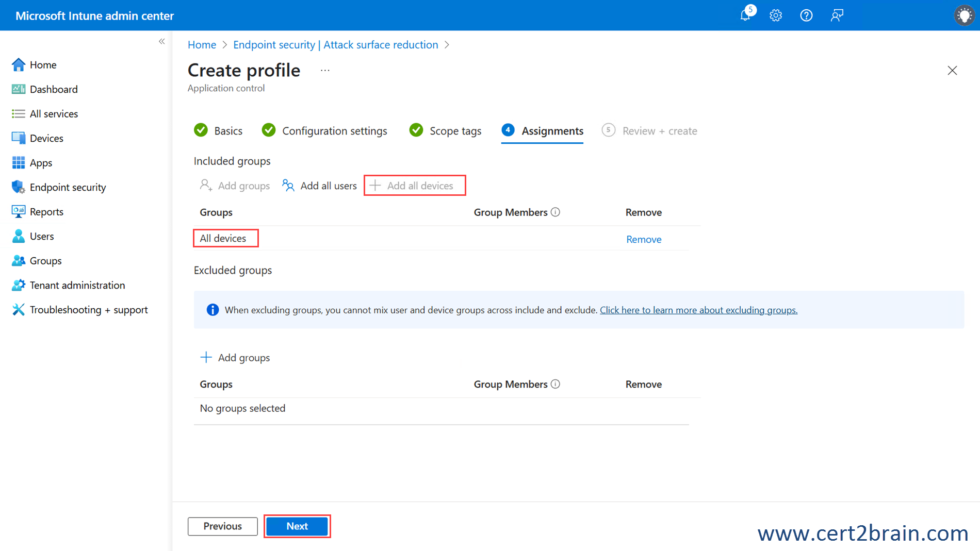Switch to the Basics step tab
Viewport: 980px width, 551px height.
[218, 131]
